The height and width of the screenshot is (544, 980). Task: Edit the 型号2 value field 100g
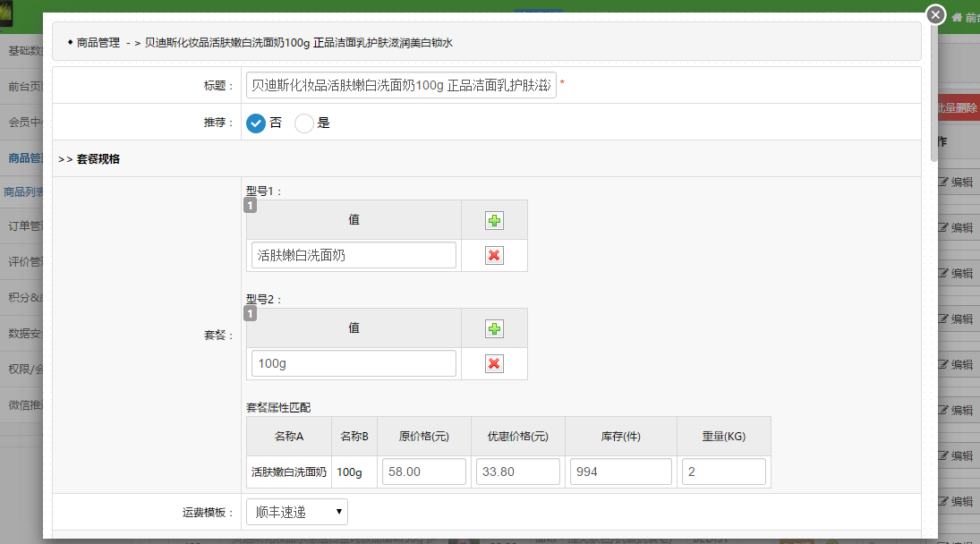pyautogui.click(x=354, y=363)
